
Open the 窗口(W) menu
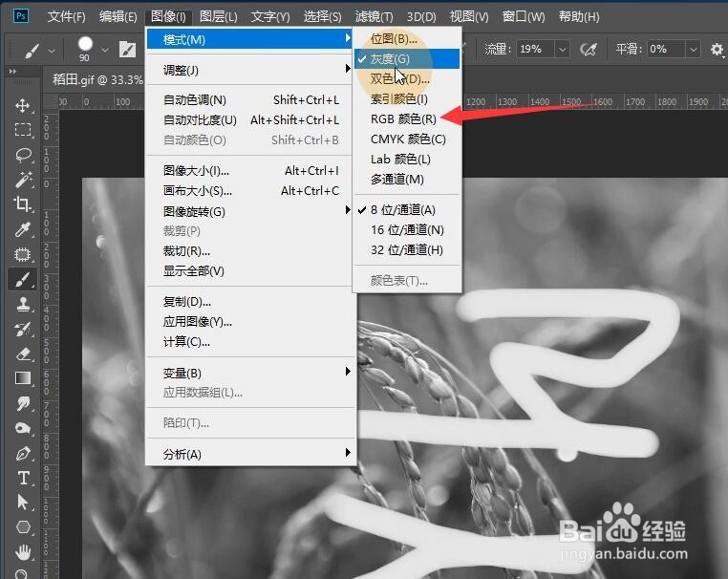tap(524, 16)
